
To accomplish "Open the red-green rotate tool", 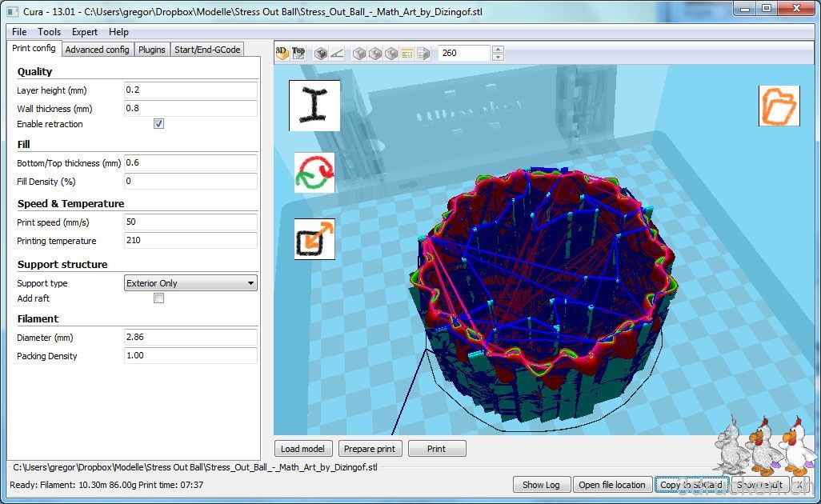I will [314, 173].
